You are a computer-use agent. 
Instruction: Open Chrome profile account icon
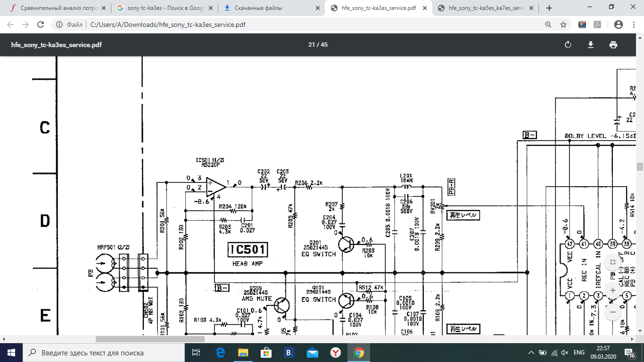(x=619, y=25)
